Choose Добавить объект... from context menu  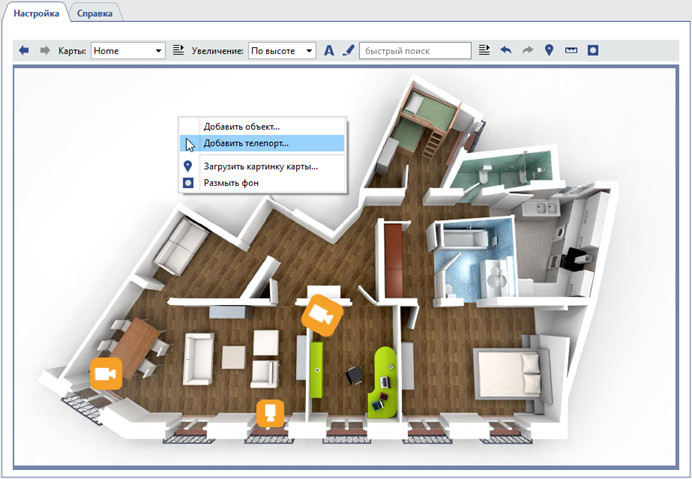(x=241, y=127)
